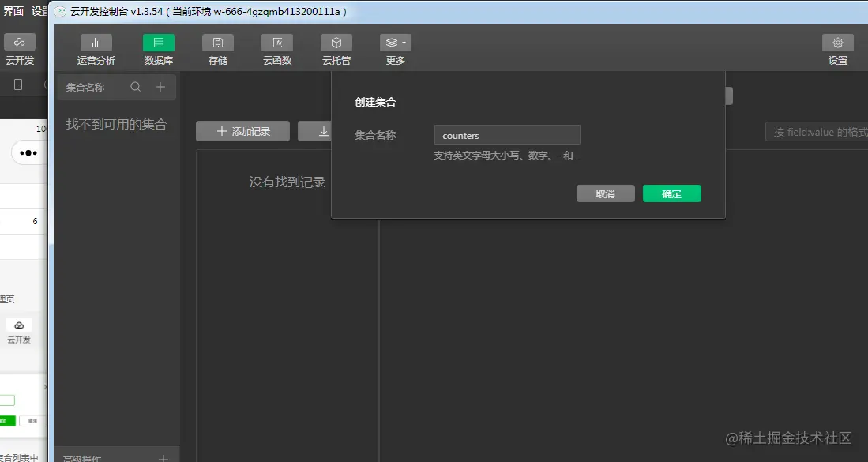Screen dimensions: 868x462
Task: Click the field:value query filter box
Action: tap(817, 132)
